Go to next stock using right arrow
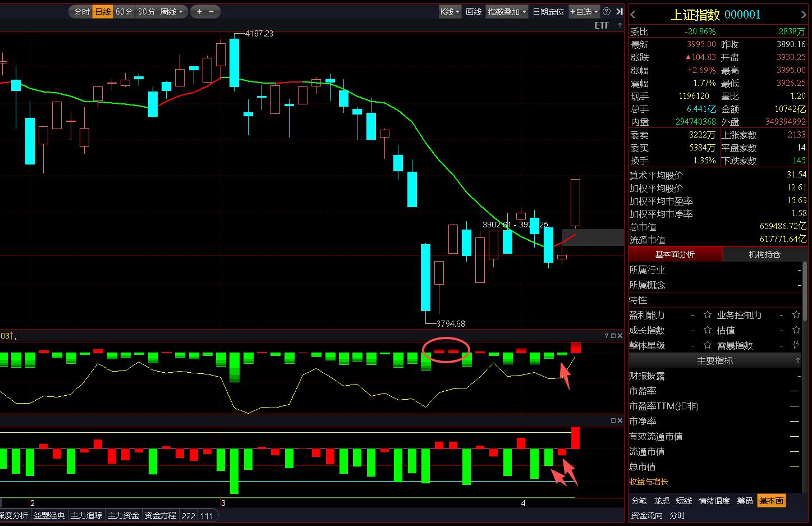The height and width of the screenshot is (526, 812). 803,15
